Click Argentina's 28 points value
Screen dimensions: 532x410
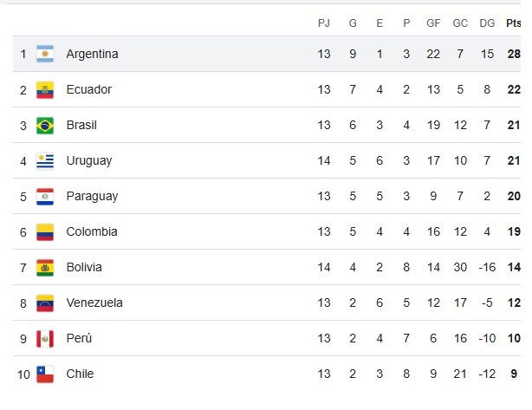point(514,54)
